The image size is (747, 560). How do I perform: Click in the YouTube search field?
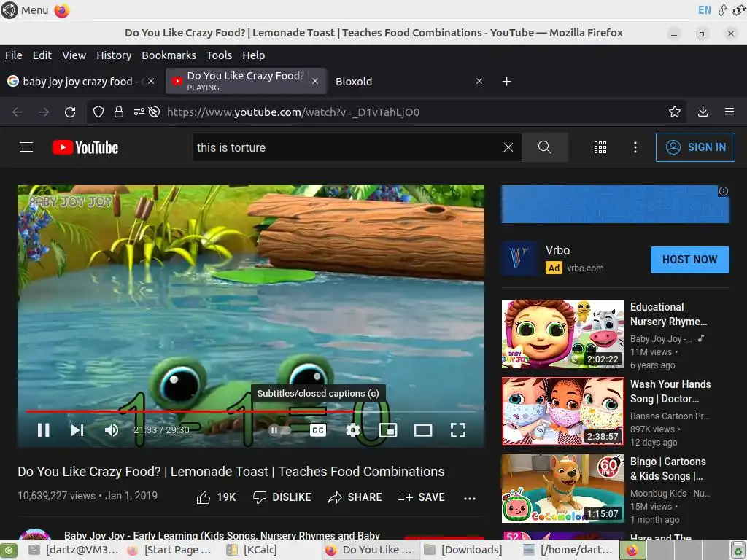(348, 147)
